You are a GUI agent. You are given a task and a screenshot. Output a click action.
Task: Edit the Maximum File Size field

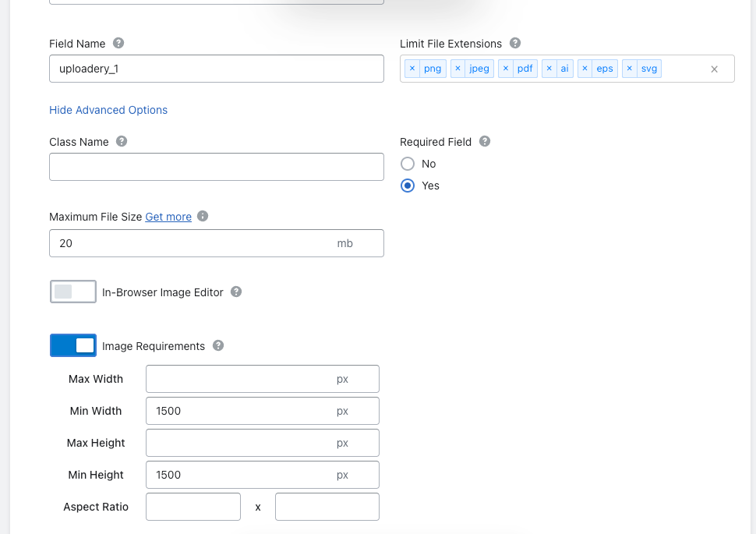[217, 243]
